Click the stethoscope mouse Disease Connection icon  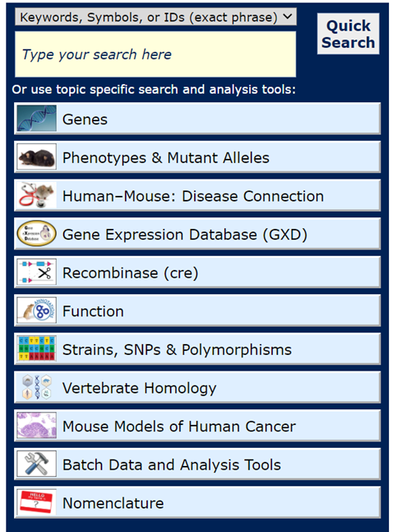[x=37, y=195]
